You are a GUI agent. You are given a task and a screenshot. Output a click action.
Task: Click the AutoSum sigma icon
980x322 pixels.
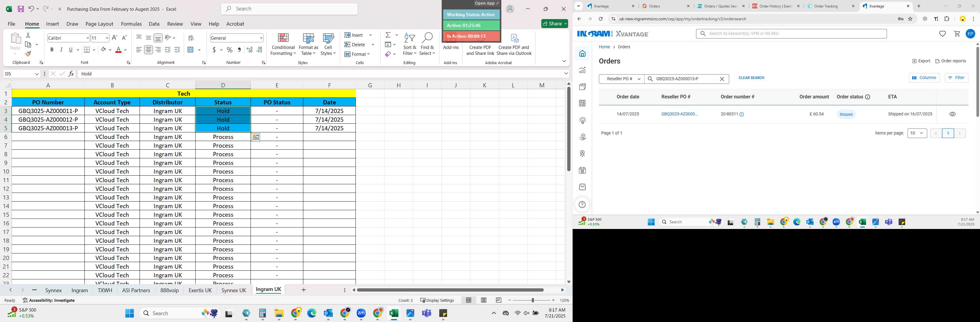point(388,35)
